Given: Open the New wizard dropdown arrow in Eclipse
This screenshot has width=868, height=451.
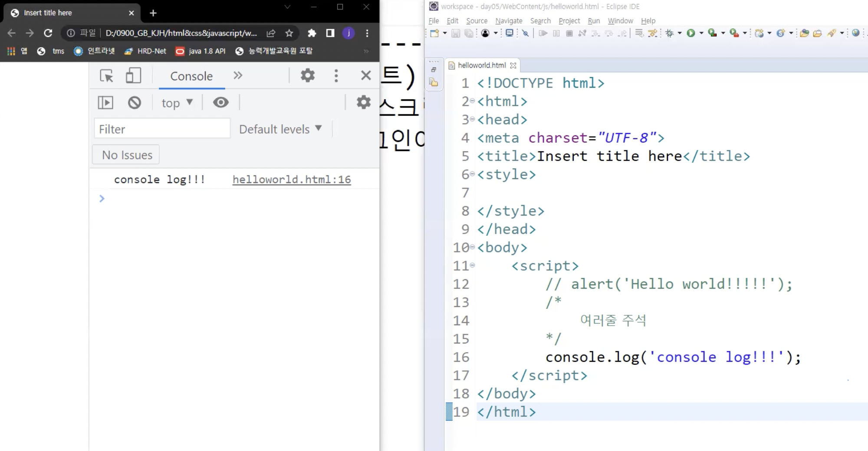Looking at the screenshot, I should pyautogui.click(x=445, y=33).
